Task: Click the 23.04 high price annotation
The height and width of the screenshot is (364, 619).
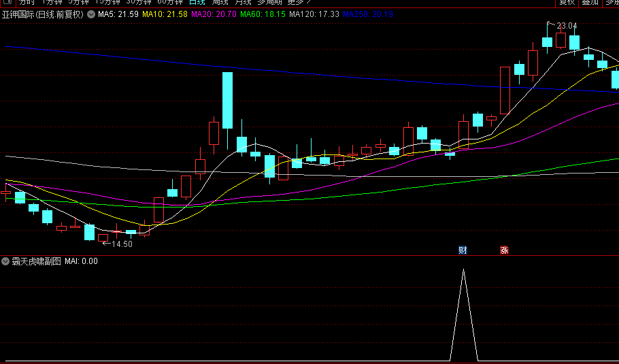Action: click(567, 26)
